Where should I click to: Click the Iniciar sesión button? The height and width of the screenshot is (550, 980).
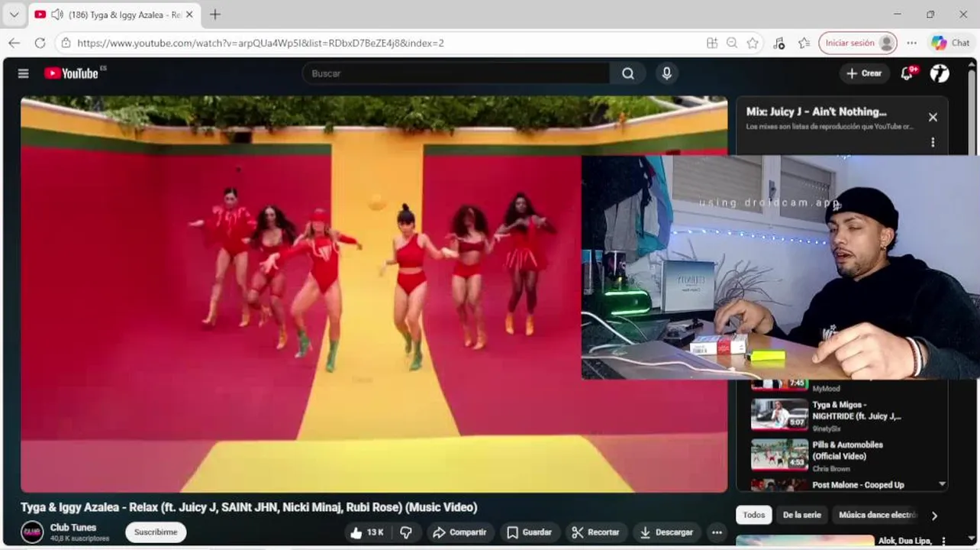pos(857,43)
